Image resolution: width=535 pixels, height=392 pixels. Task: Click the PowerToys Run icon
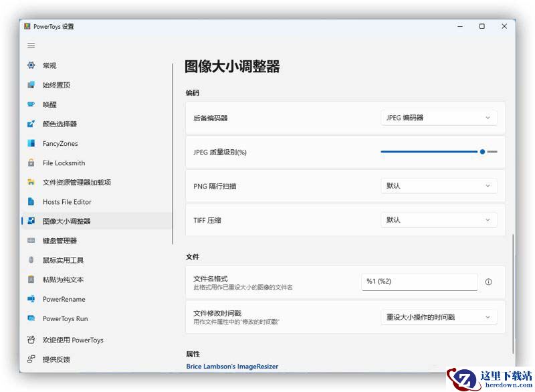point(31,318)
